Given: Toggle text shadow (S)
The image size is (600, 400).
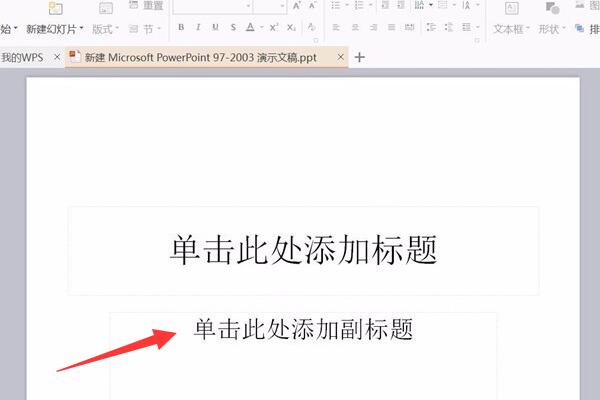Looking at the screenshot, I should (233, 27).
